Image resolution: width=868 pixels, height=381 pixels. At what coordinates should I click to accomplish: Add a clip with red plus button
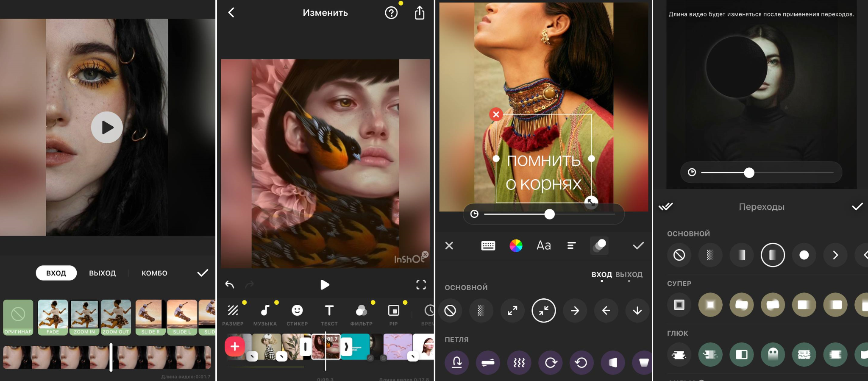click(x=235, y=347)
